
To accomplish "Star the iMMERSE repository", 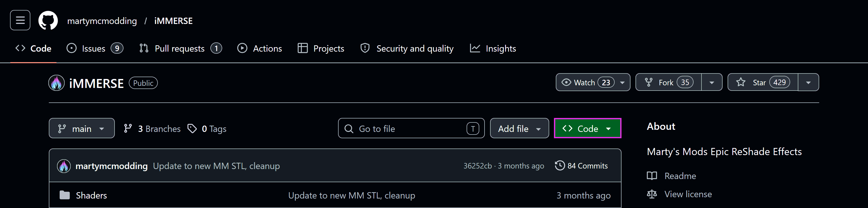I will click(763, 82).
